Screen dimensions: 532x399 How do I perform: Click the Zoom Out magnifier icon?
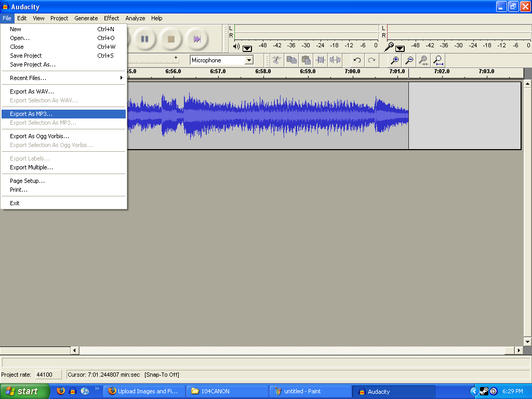(x=409, y=60)
